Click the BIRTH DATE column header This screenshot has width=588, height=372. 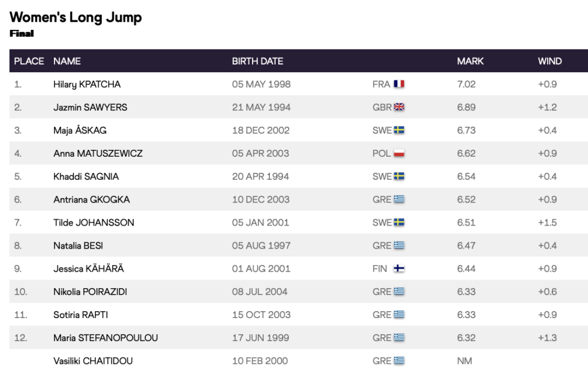click(x=257, y=61)
